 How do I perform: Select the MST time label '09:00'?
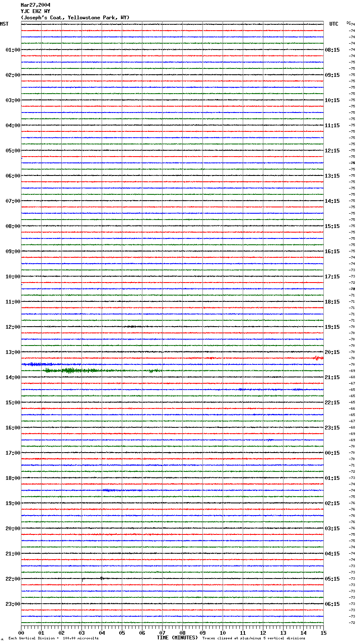coord(13,251)
